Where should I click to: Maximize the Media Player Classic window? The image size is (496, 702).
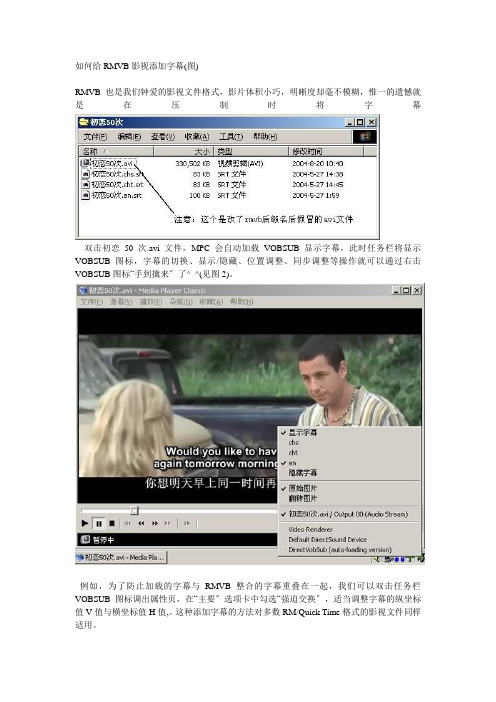tap(406, 290)
